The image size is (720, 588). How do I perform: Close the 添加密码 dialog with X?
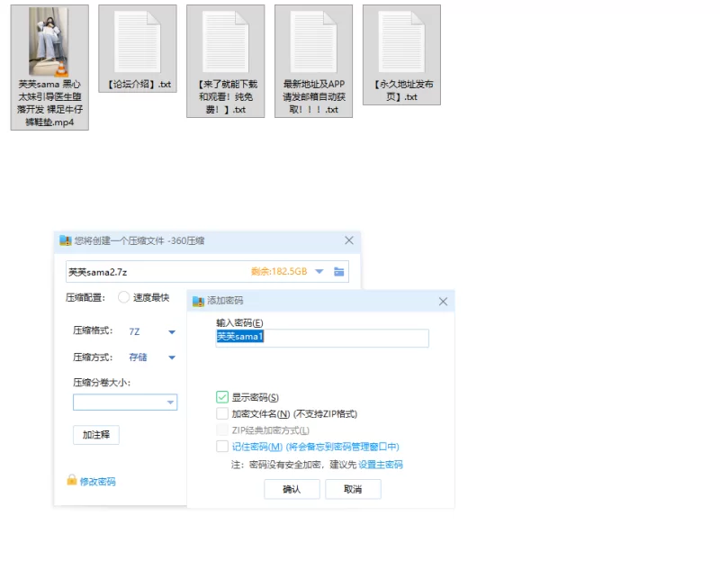pyautogui.click(x=443, y=302)
